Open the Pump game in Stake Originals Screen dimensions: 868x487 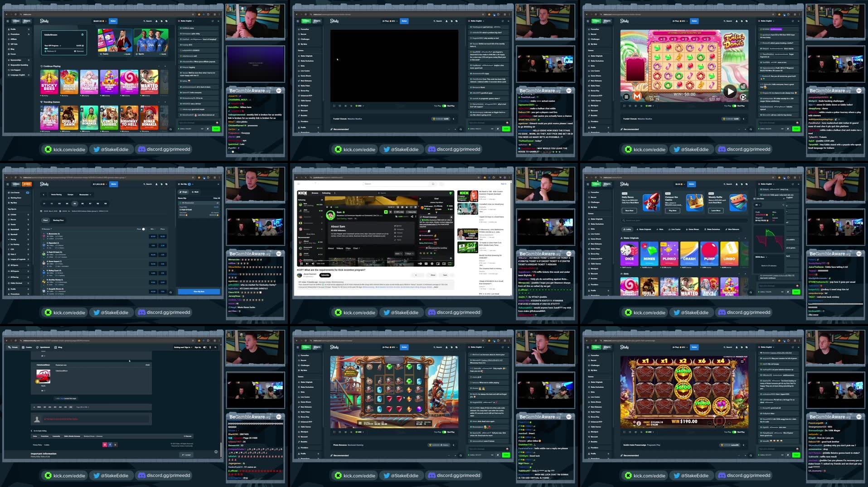(709, 254)
